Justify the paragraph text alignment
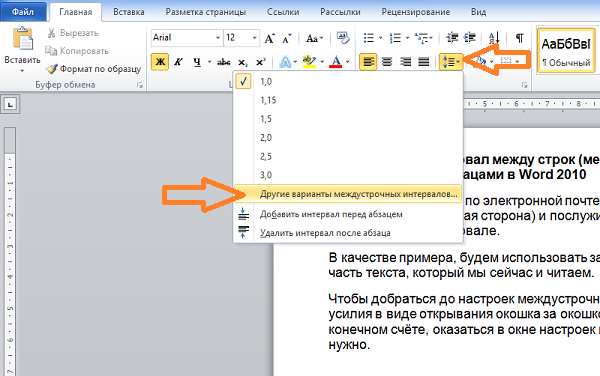This screenshot has height=376, width=600. click(424, 62)
